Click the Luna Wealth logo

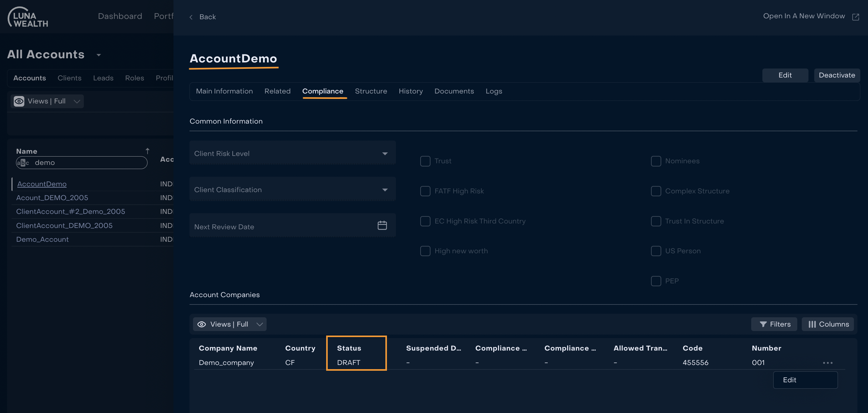pos(28,17)
